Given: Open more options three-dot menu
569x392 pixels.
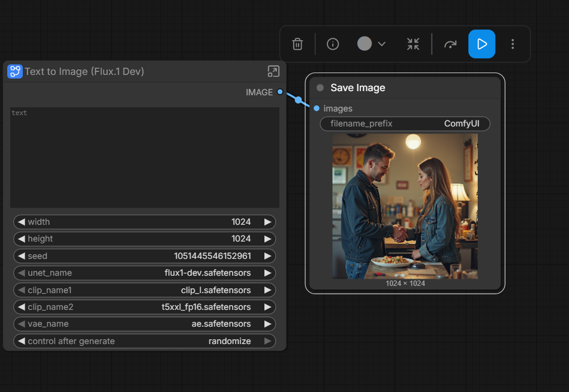Looking at the screenshot, I should click(513, 44).
